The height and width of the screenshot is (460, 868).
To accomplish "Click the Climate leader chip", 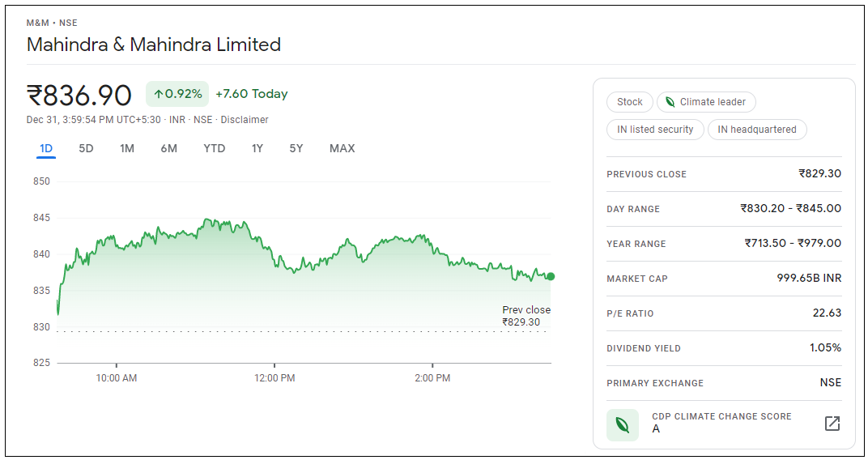I will click(706, 102).
